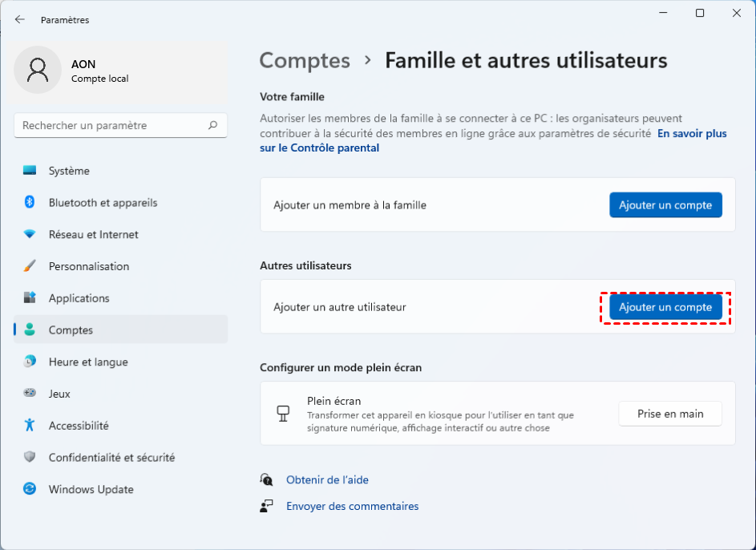Open the Windows Update sync icon

pos(30,489)
